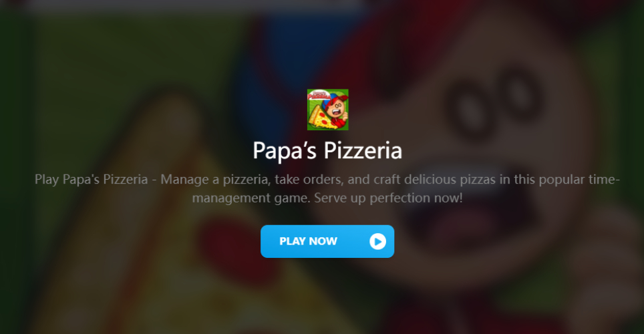Click the red-capped character in the game icon
This screenshot has height=334, width=644.
(x=337, y=110)
